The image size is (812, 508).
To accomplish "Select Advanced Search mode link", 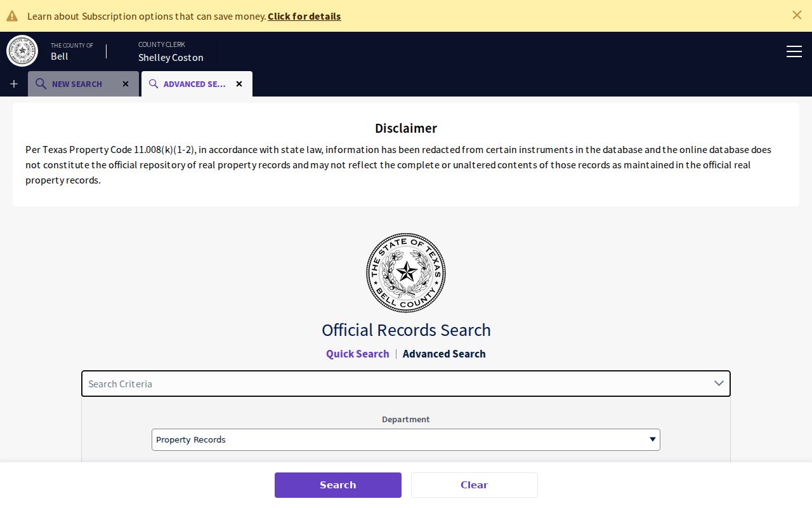I will [444, 354].
